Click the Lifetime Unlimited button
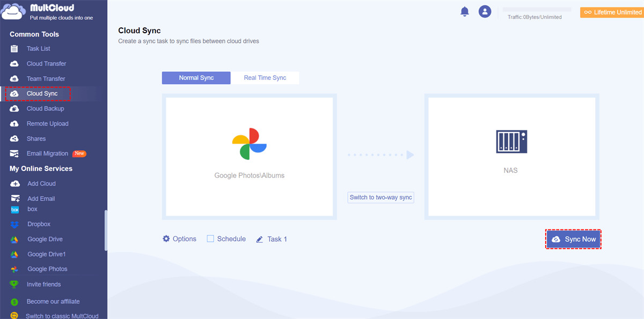This screenshot has height=319, width=644. pos(612,12)
